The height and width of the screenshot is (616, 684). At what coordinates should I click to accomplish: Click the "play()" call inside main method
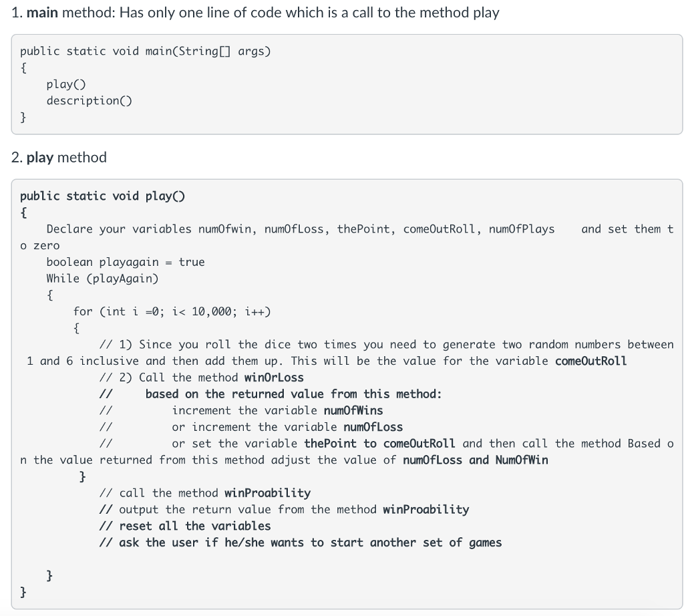click(66, 84)
